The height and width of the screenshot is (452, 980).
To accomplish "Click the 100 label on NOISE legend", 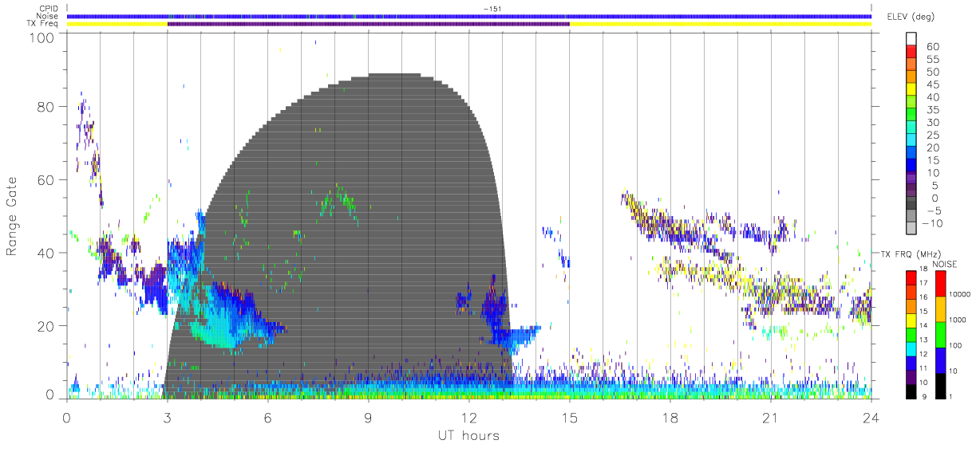I will (x=955, y=345).
